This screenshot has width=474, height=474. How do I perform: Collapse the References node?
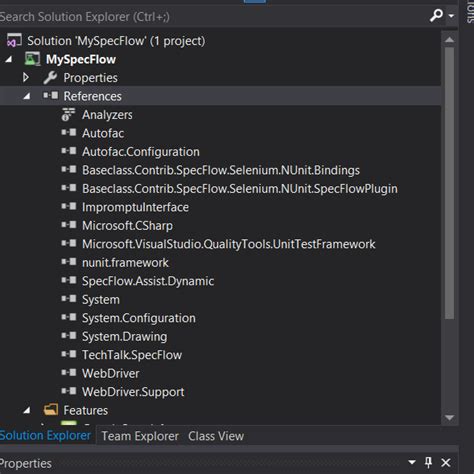[x=27, y=96]
